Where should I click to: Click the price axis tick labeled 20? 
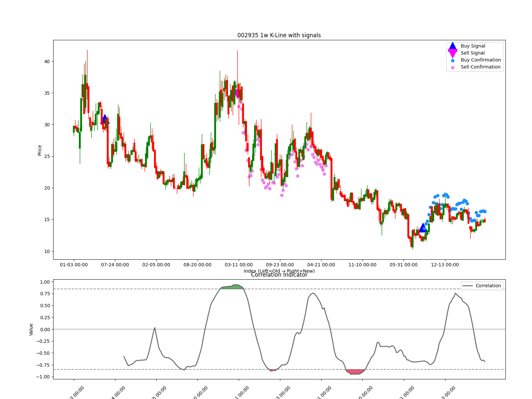click(47, 188)
